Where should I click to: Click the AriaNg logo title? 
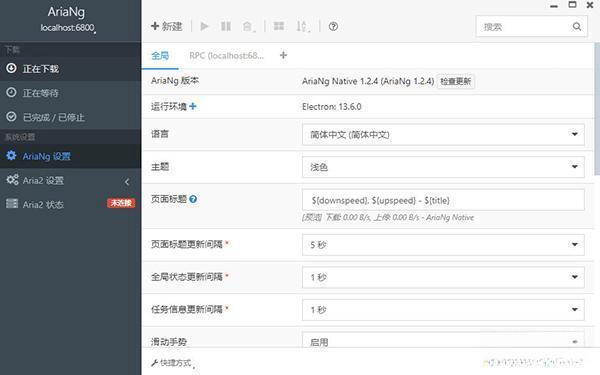click(66, 12)
